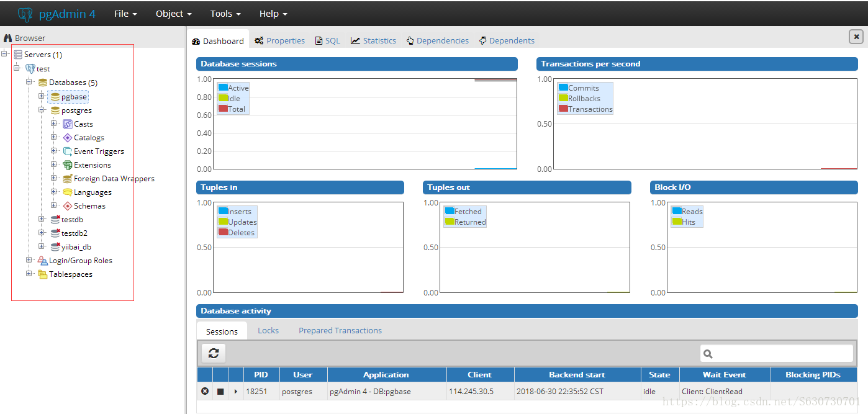Open the Prepared Transactions tab
Image resolution: width=868 pixels, height=414 pixels.
pyautogui.click(x=340, y=331)
